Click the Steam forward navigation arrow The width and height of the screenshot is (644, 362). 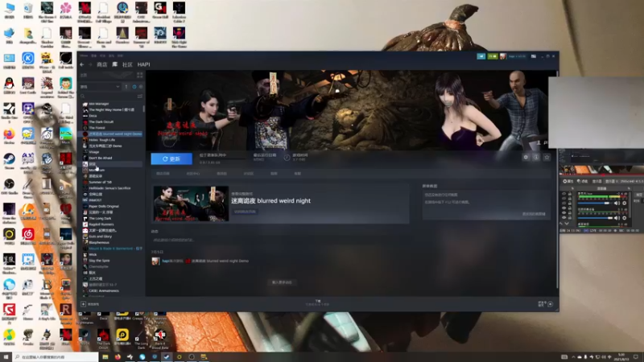tap(90, 64)
